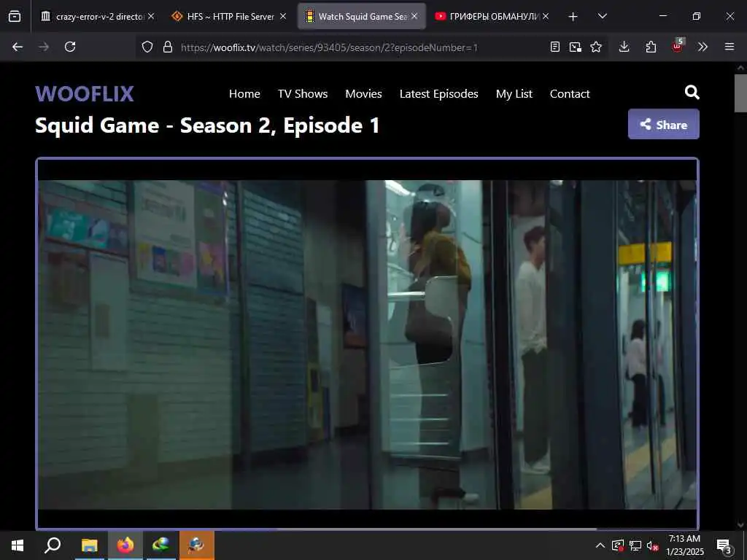Open the tracking protection shield icon
Screen dimensions: 747x560
click(x=147, y=47)
